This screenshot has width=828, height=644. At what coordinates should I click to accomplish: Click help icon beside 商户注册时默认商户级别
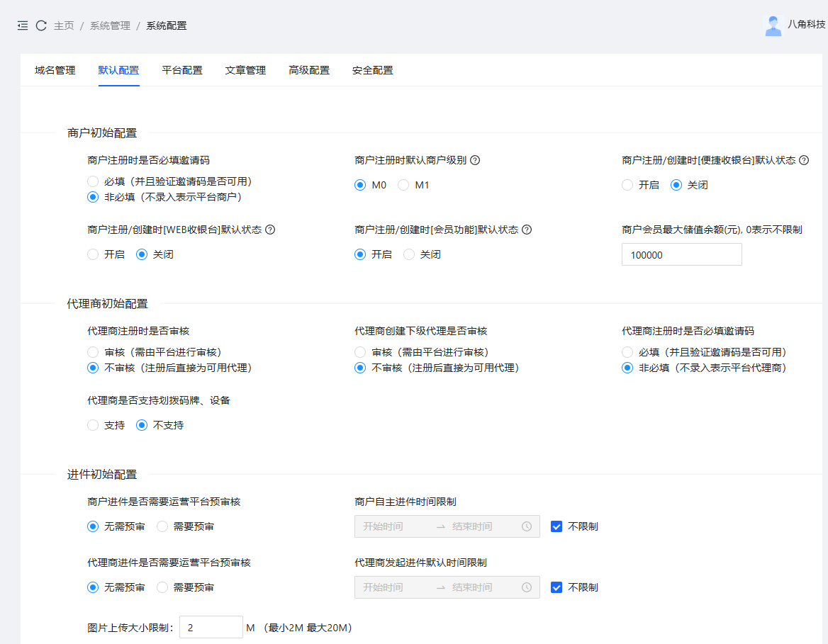475,160
